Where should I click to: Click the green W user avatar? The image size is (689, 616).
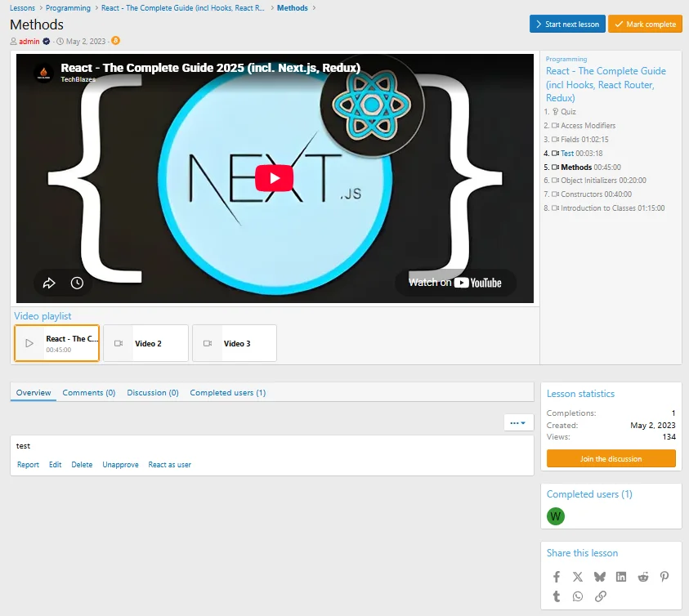click(556, 516)
